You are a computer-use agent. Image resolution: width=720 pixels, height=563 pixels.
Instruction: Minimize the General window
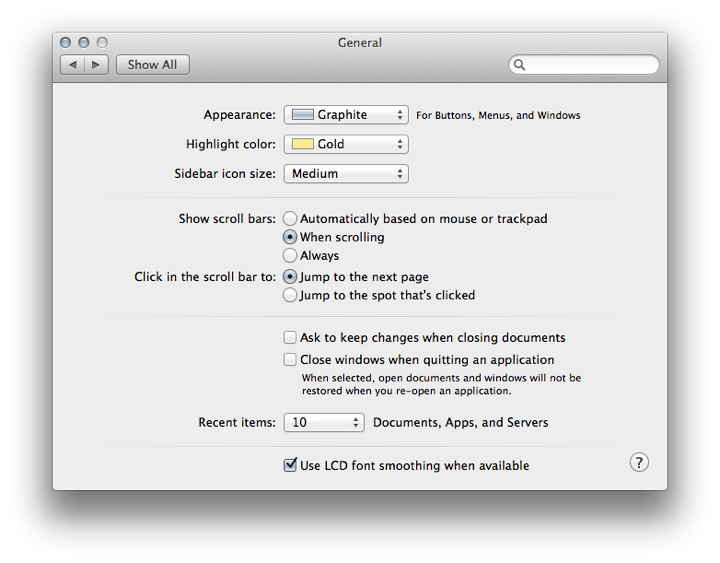pyautogui.click(x=84, y=43)
